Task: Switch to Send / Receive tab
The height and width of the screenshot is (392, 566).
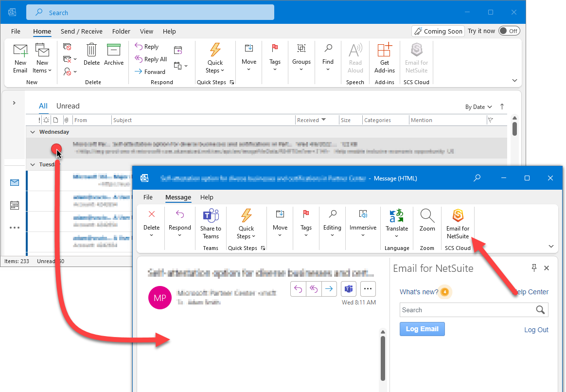Action: [x=82, y=32]
